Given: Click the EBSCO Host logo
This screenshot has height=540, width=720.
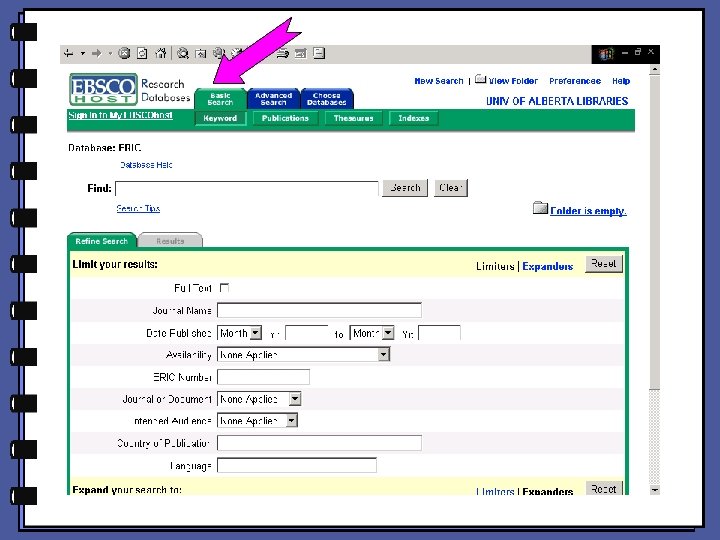Looking at the screenshot, I should click(x=104, y=90).
